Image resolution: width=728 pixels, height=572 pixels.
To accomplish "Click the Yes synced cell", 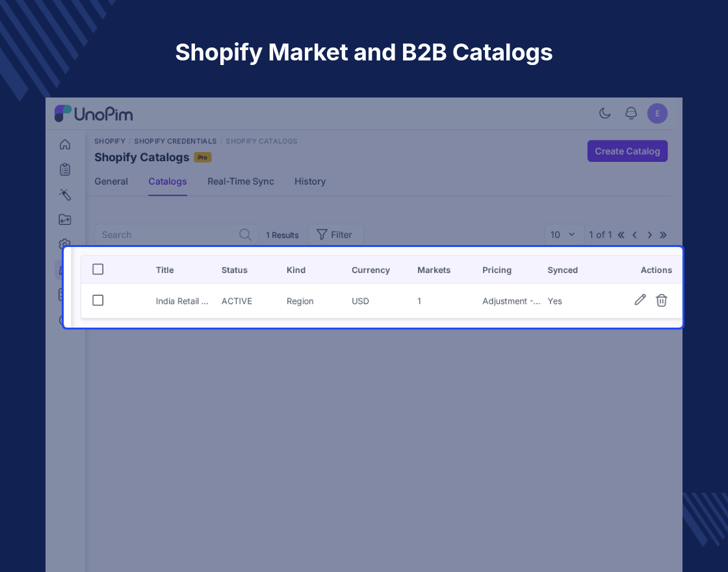I will click(555, 302).
